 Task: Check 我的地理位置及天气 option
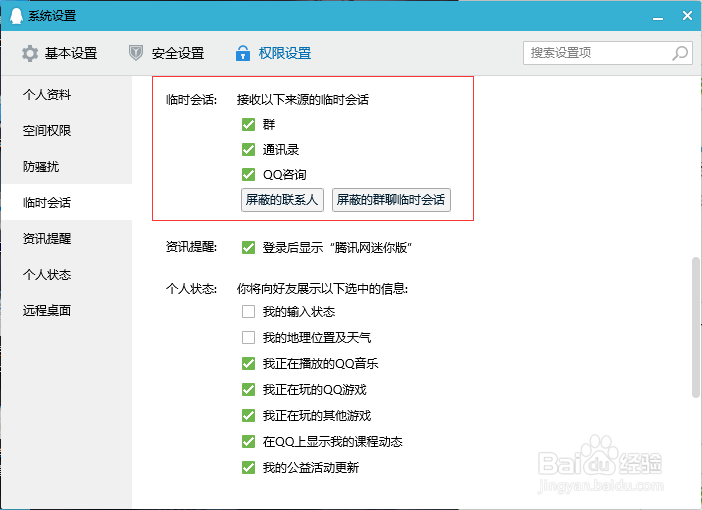point(248,337)
